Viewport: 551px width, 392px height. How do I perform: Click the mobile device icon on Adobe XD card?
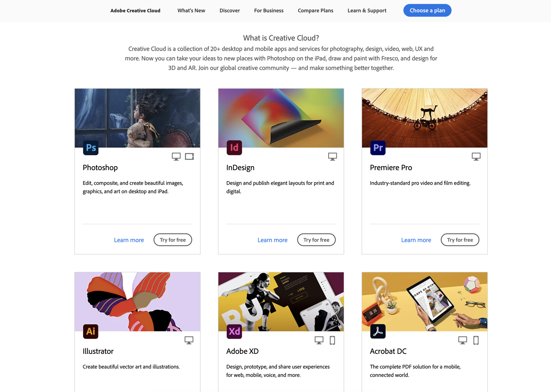pyautogui.click(x=332, y=339)
